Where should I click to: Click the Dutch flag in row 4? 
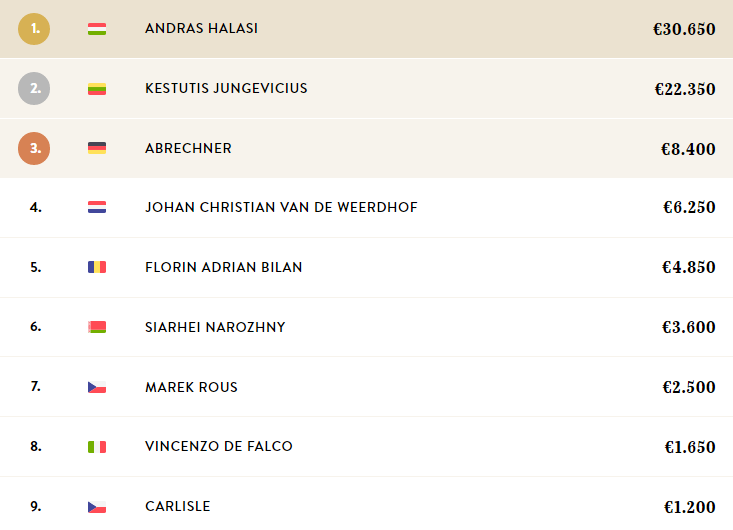coord(97,208)
